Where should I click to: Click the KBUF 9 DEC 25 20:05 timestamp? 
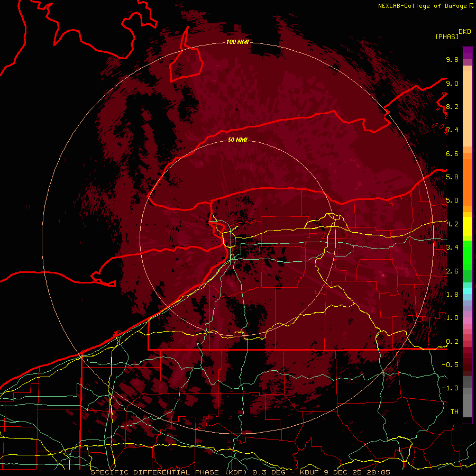[345, 472]
